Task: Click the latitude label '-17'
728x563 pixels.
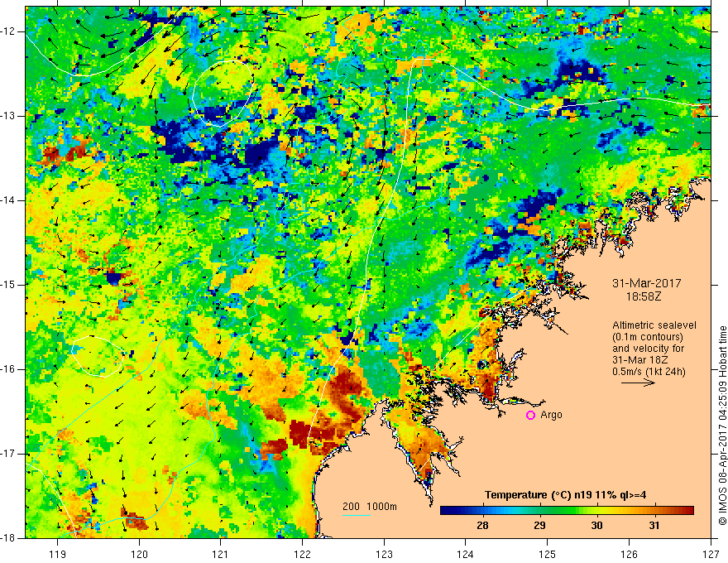Action: point(9,454)
